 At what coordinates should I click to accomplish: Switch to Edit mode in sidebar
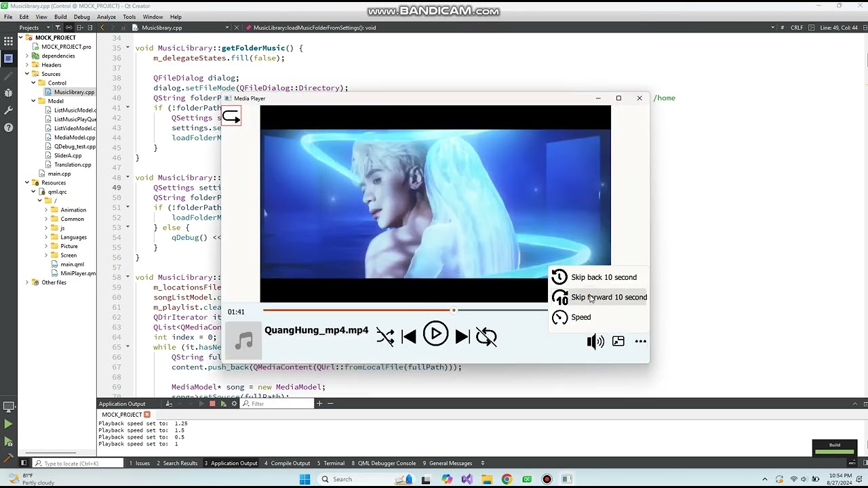(8, 59)
